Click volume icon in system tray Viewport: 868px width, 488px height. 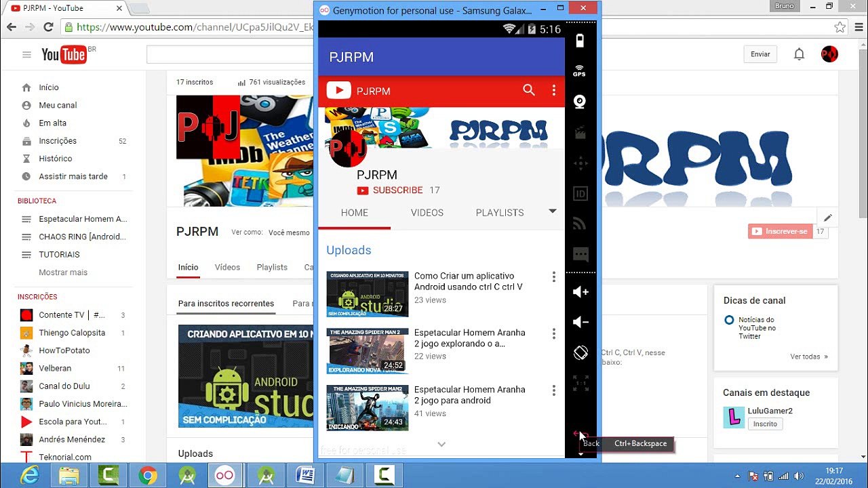pyautogui.click(x=800, y=476)
